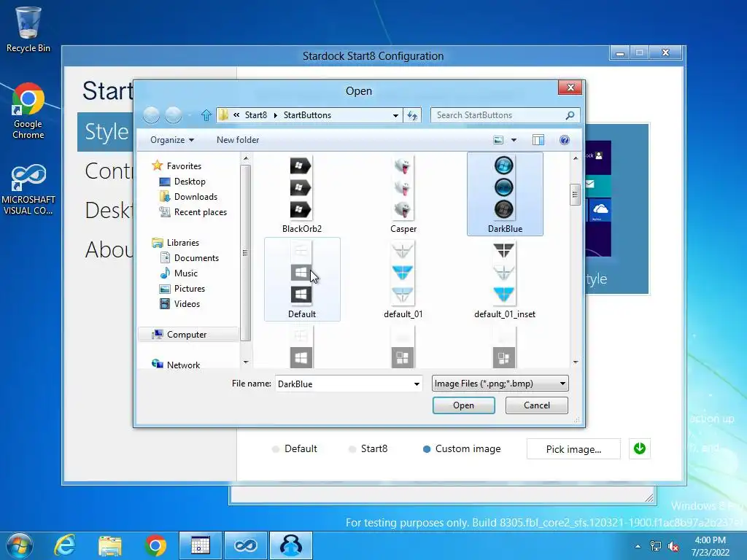Image resolution: width=747 pixels, height=560 pixels.
Task: Open the view options dropdown arrow
Action: coord(514,140)
